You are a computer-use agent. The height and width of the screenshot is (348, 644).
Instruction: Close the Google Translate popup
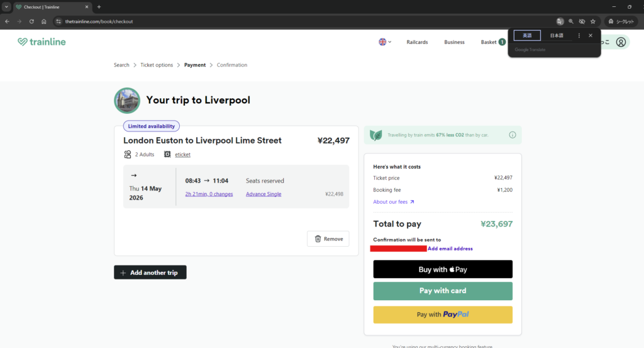[x=591, y=36]
